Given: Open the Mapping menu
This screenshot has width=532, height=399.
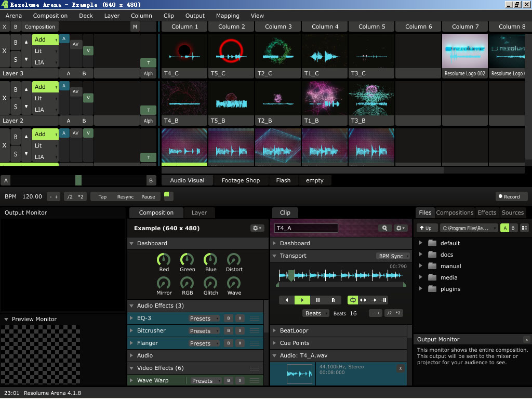Looking at the screenshot, I should pos(228,16).
